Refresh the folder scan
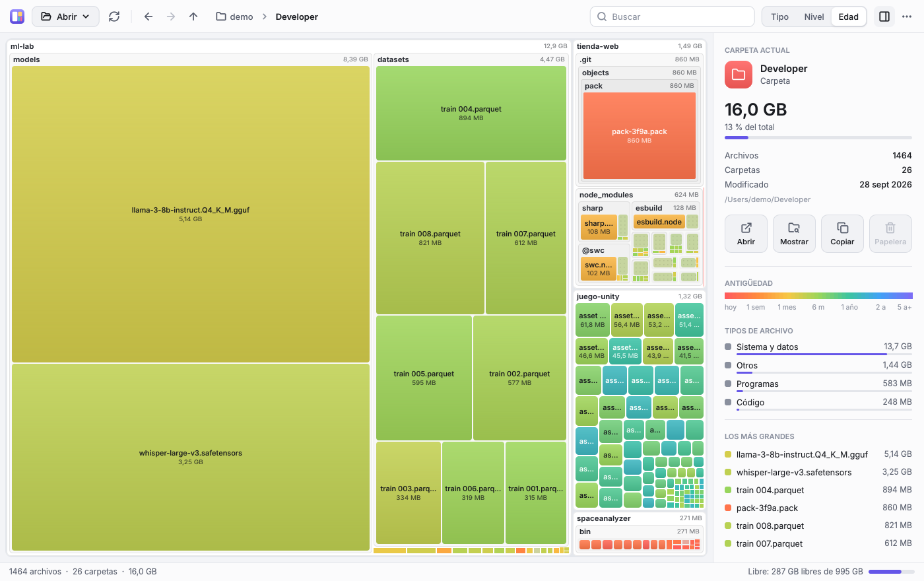Viewport: 924px width, 581px height. click(x=114, y=17)
